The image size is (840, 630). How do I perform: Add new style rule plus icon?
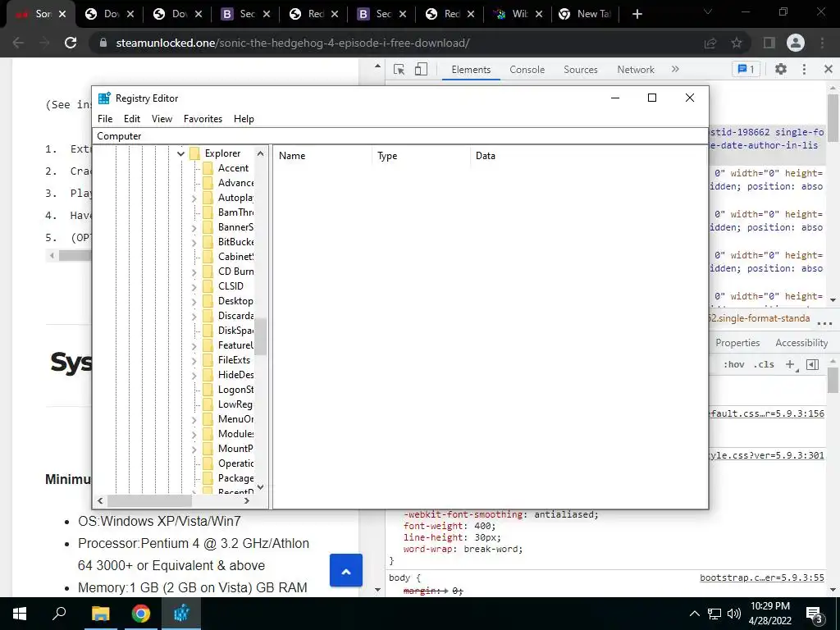click(790, 365)
